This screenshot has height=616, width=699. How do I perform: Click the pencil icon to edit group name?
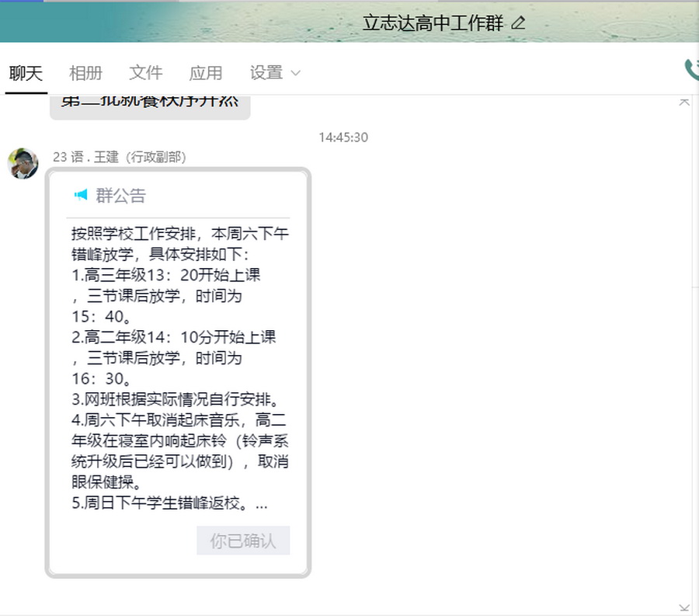[519, 23]
